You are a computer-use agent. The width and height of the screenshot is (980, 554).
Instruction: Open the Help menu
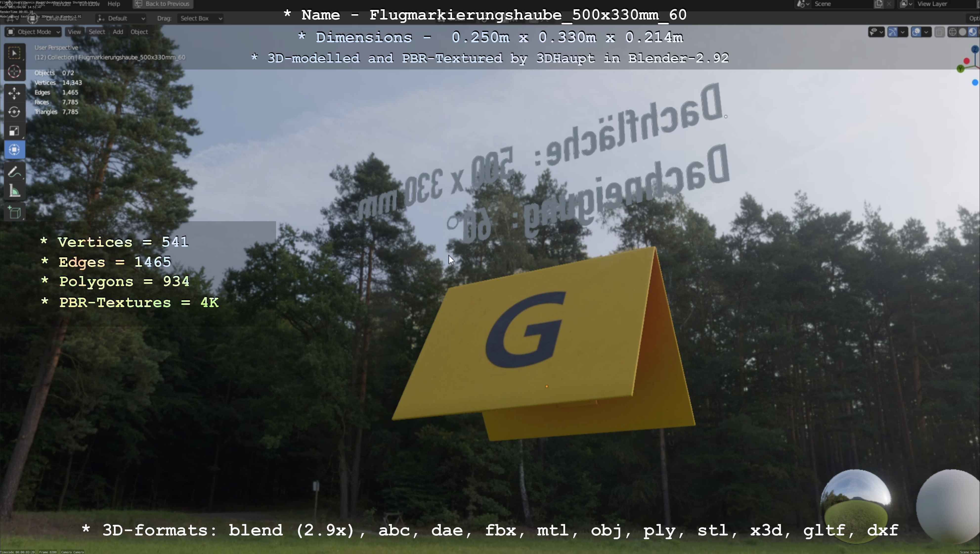pos(114,4)
